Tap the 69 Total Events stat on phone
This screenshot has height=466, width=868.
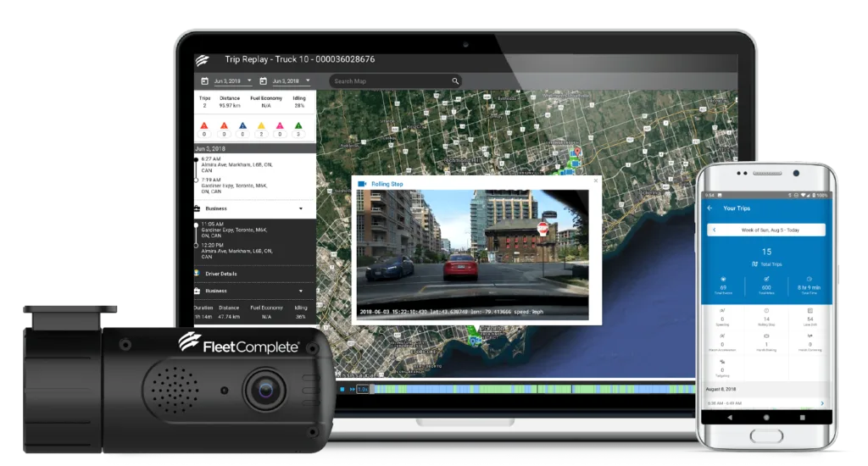coord(723,286)
